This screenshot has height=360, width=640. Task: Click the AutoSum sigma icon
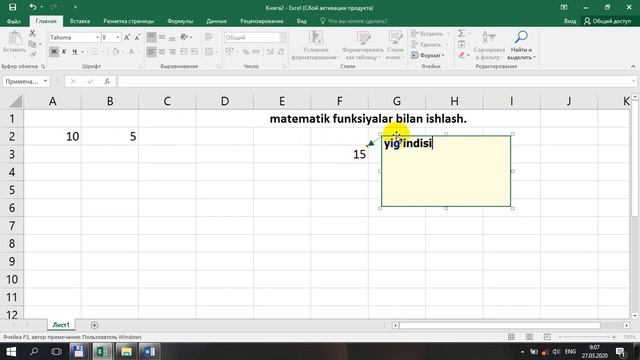pyautogui.click(x=461, y=34)
